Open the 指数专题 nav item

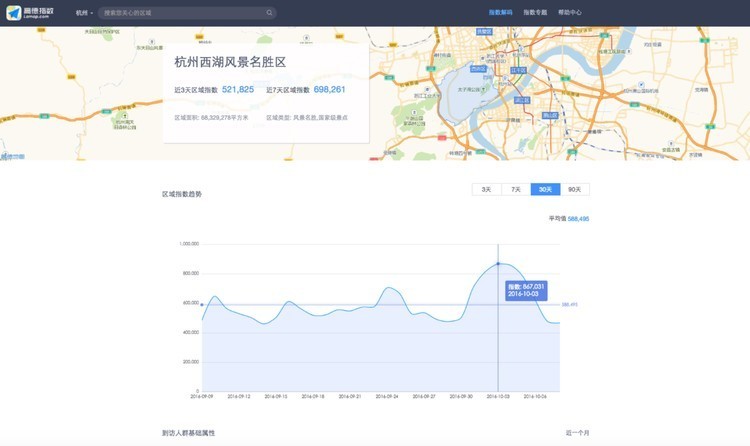(x=535, y=12)
